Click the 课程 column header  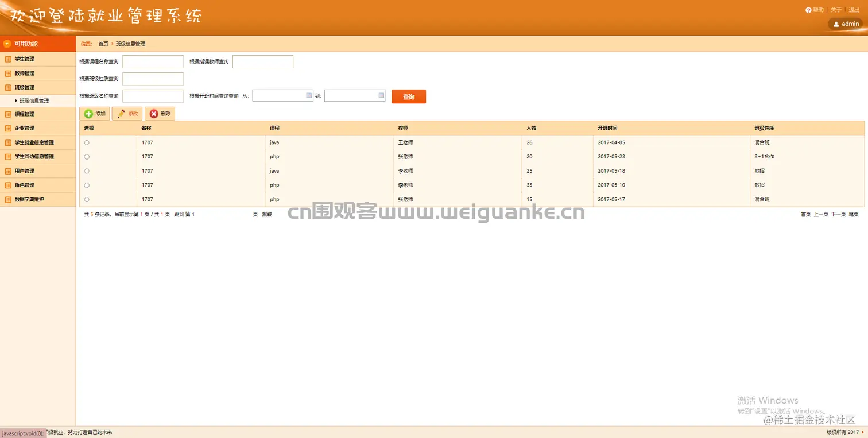(x=274, y=128)
